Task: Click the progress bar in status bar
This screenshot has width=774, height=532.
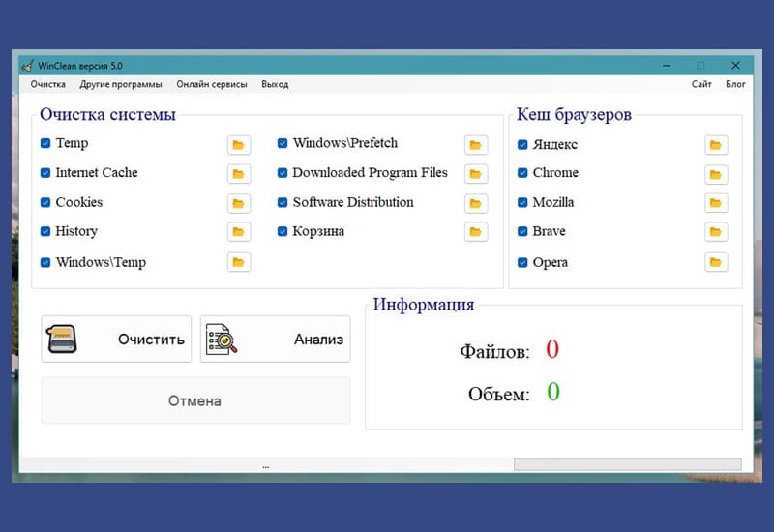Action: point(627,464)
